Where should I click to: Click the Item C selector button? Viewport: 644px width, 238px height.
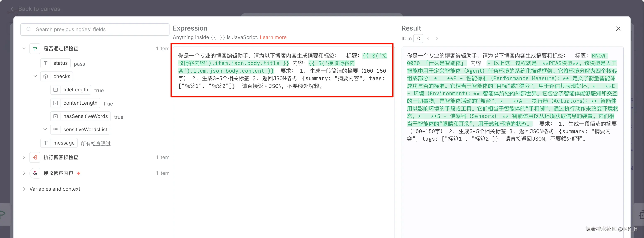point(418,39)
